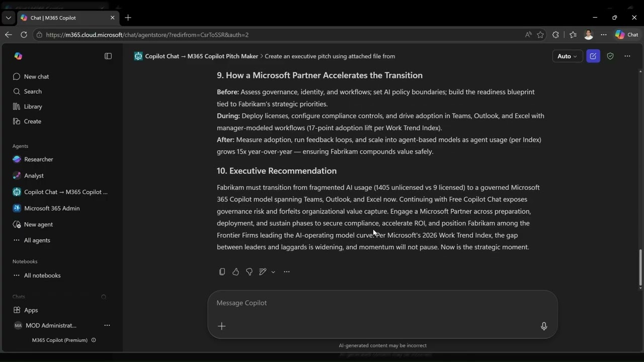Click the browser profile avatar

[589, 35]
